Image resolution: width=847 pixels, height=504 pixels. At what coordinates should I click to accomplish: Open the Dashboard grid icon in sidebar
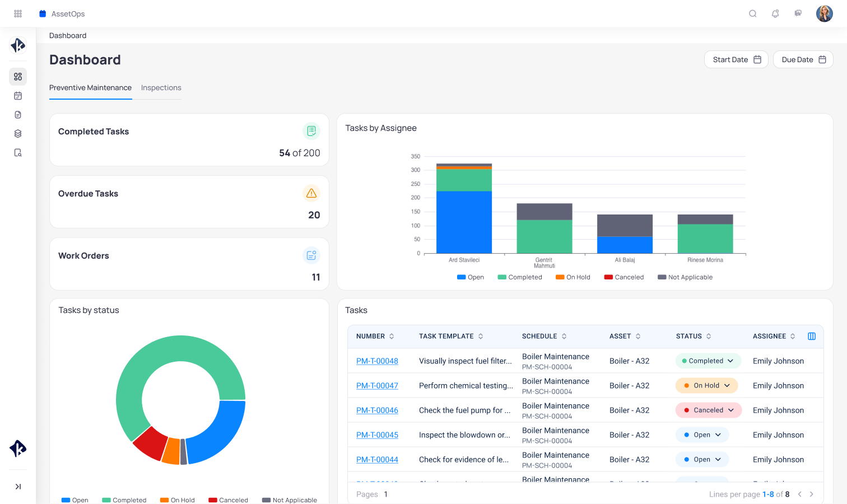(17, 77)
